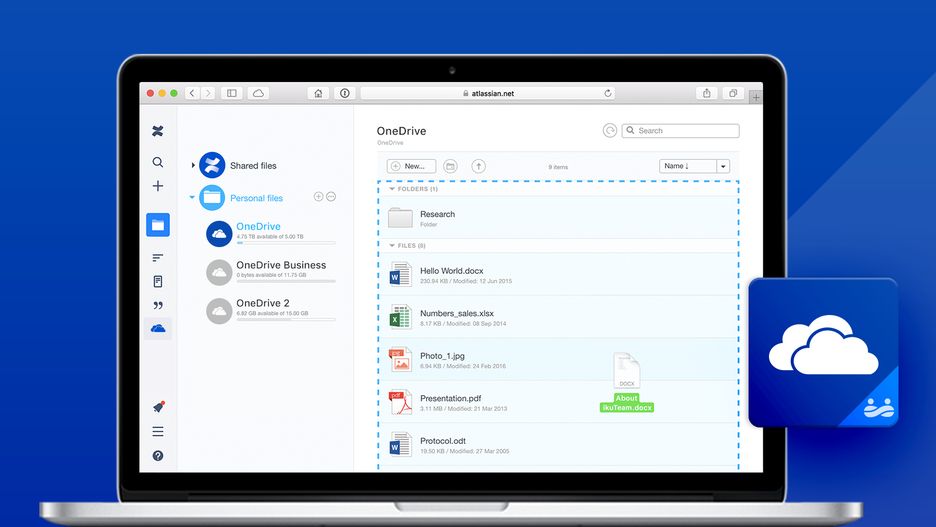Click the Safari password manager icon
The width and height of the screenshot is (936, 527).
[x=344, y=93]
